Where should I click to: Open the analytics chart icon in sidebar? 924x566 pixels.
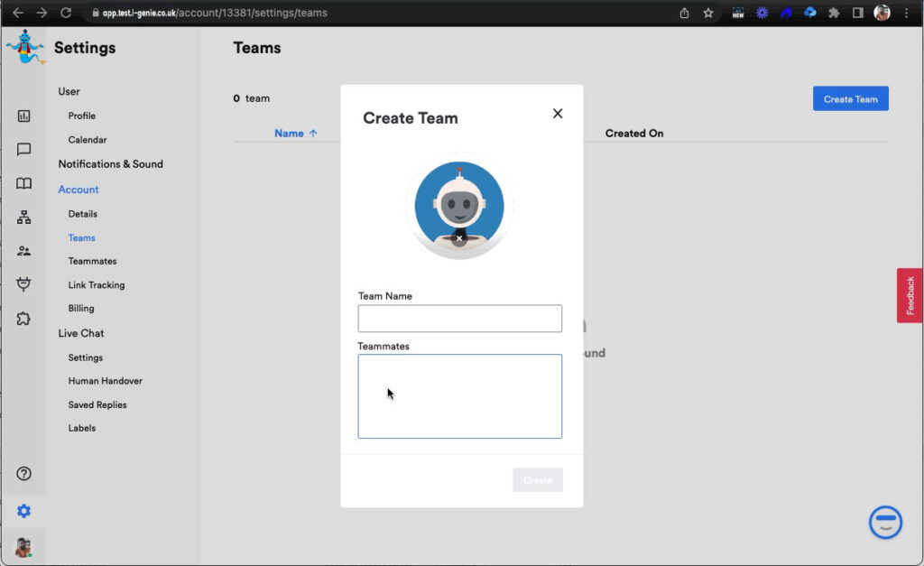click(23, 116)
